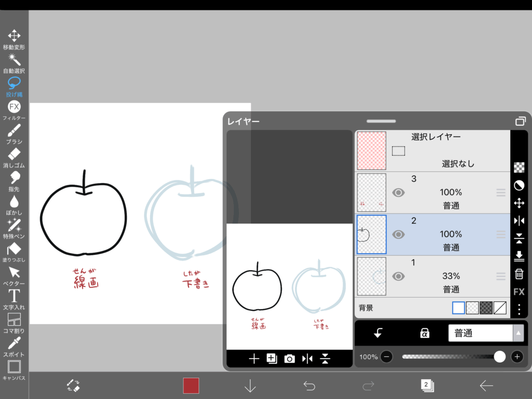Toggle visibility of layer 2
532x399 pixels.
398,234
